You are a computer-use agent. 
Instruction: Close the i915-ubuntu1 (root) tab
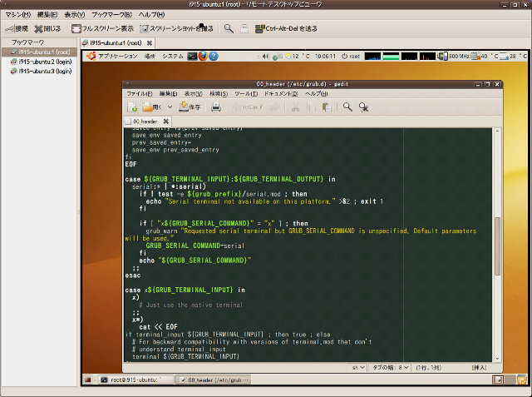click(x=150, y=43)
